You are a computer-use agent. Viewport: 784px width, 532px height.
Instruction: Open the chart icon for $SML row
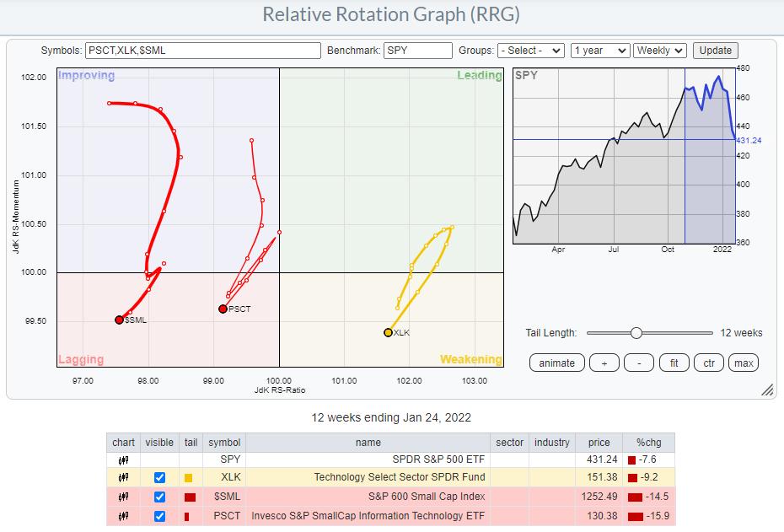click(x=124, y=497)
